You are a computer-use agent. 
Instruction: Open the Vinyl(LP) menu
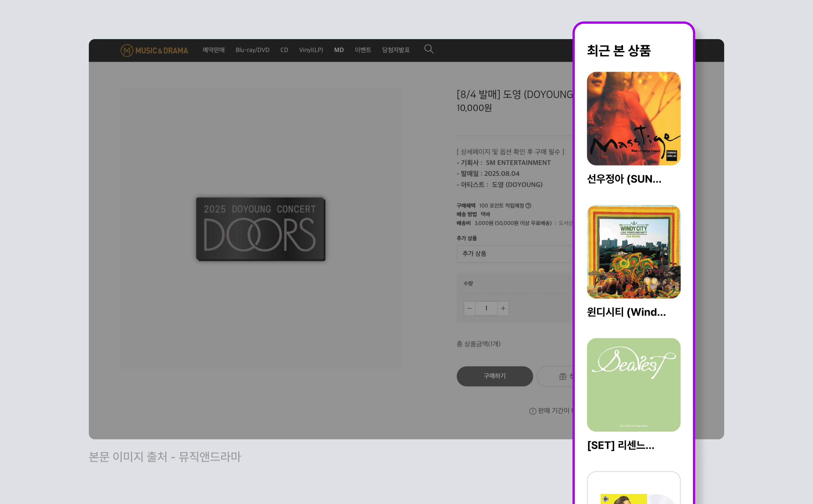311,50
